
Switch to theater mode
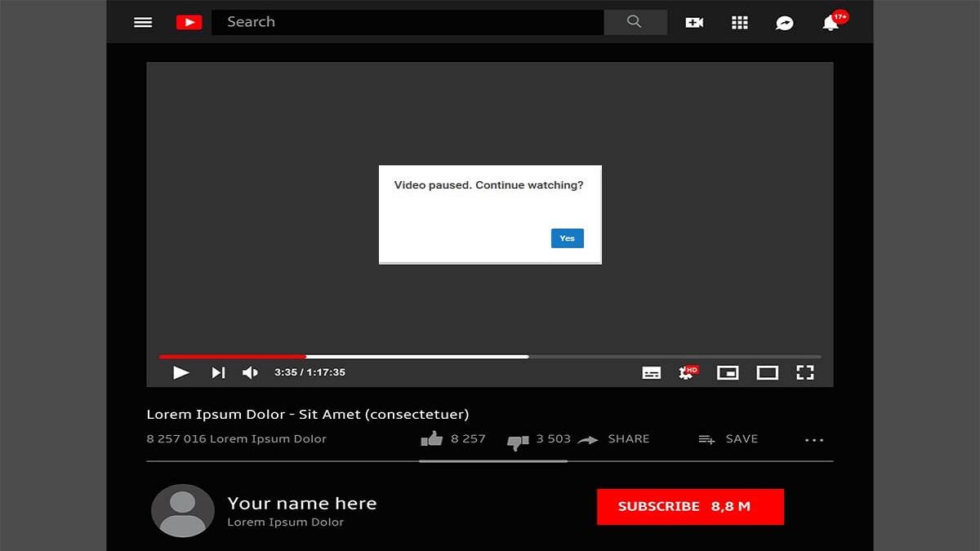pos(768,372)
